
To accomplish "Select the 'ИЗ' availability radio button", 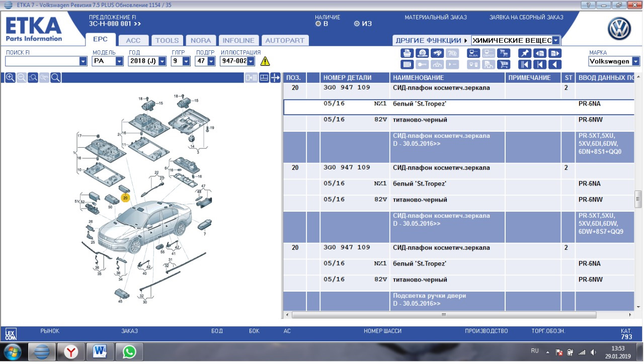I will [x=357, y=23].
